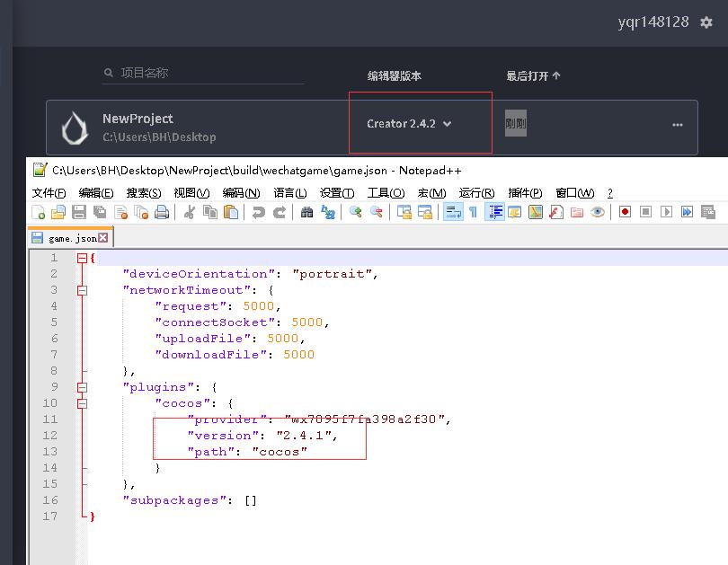Open Folder as Workspace icon
This screenshot has width=728, height=565.
[x=577, y=212]
